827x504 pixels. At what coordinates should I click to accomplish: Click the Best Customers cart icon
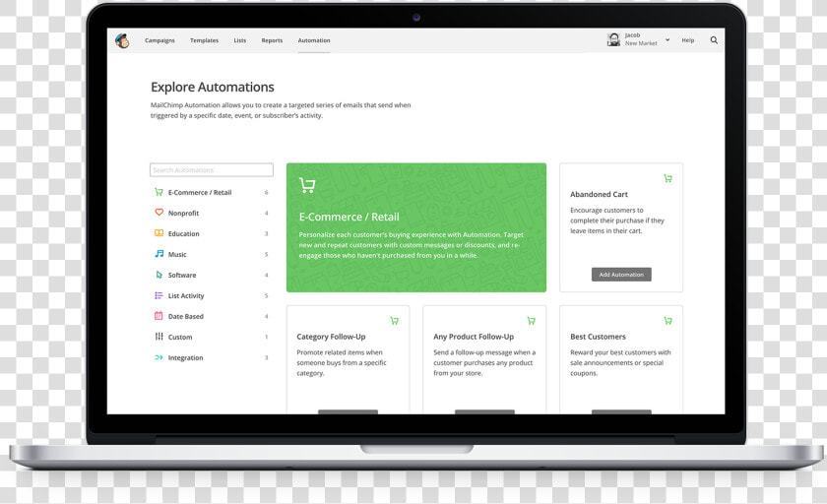click(x=668, y=321)
